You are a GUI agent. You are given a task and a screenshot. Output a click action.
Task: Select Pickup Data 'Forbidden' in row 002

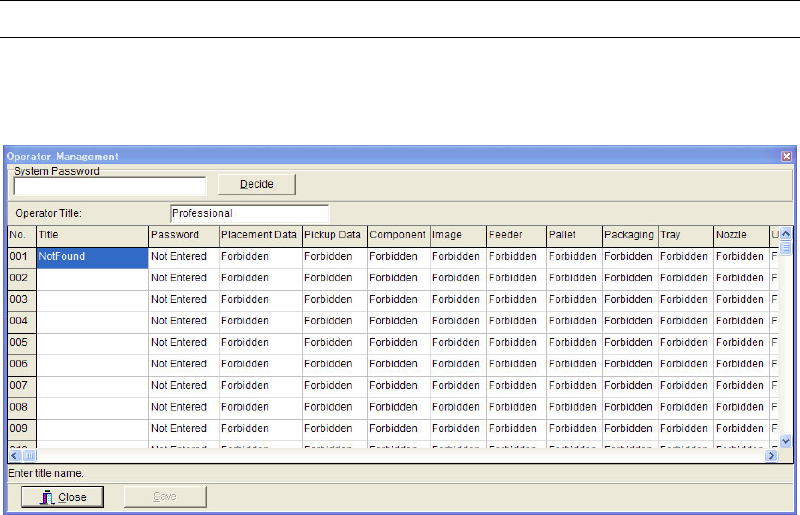(x=335, y=278)
